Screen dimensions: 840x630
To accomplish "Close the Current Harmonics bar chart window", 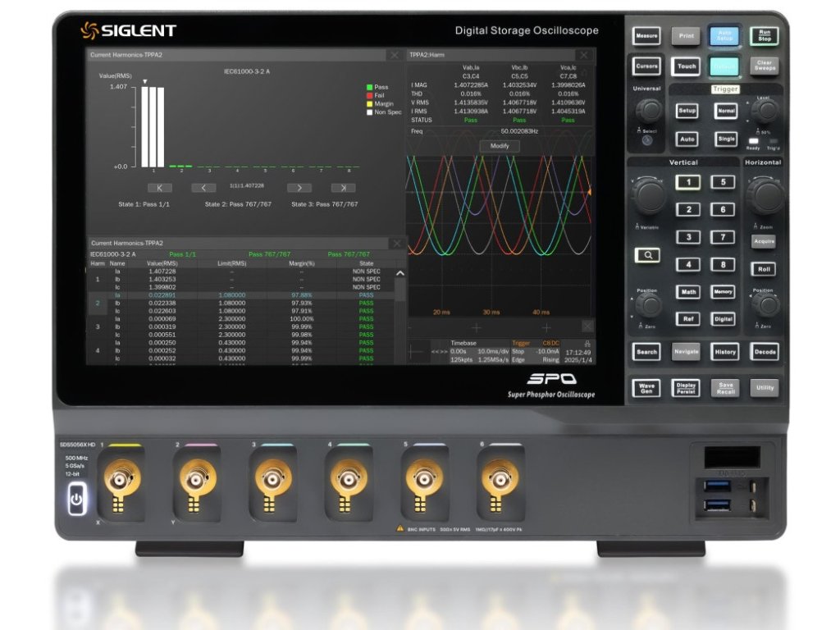I will pyautogui.click(x=395, y=55).
